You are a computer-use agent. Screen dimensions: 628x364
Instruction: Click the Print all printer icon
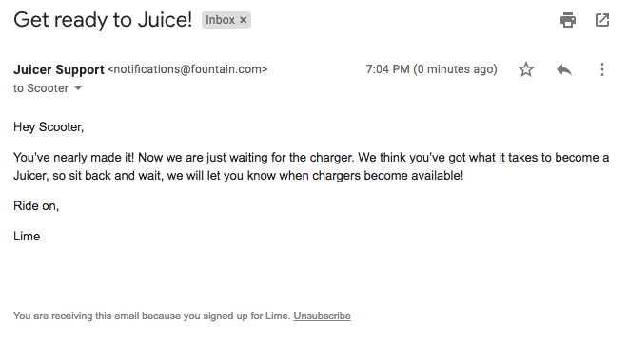click(567, 20)
